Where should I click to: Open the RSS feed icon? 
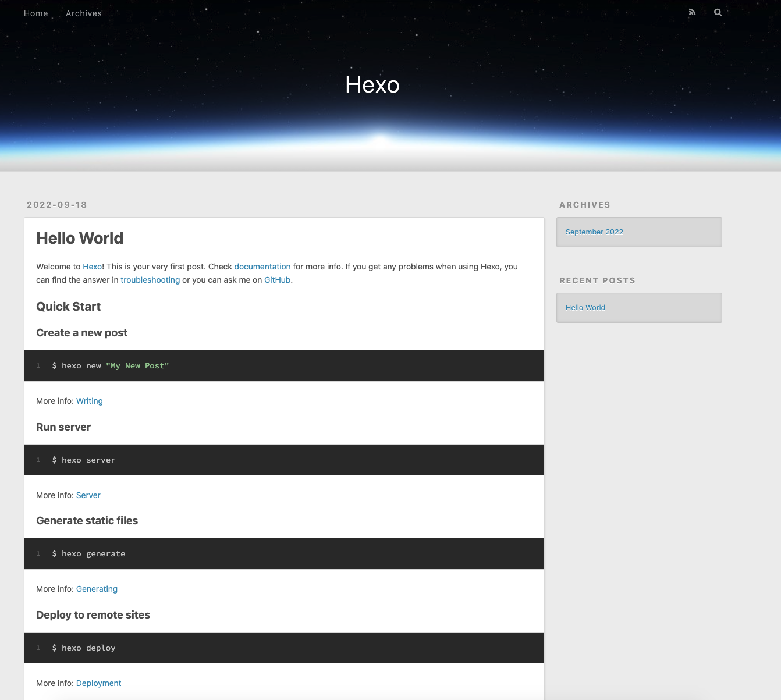point(692,12)
